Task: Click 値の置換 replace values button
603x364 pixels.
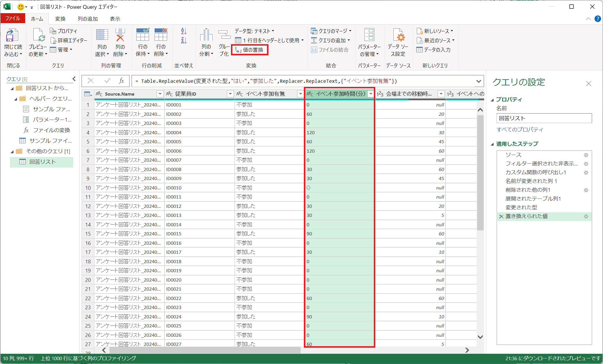Action: coord(249,50)
